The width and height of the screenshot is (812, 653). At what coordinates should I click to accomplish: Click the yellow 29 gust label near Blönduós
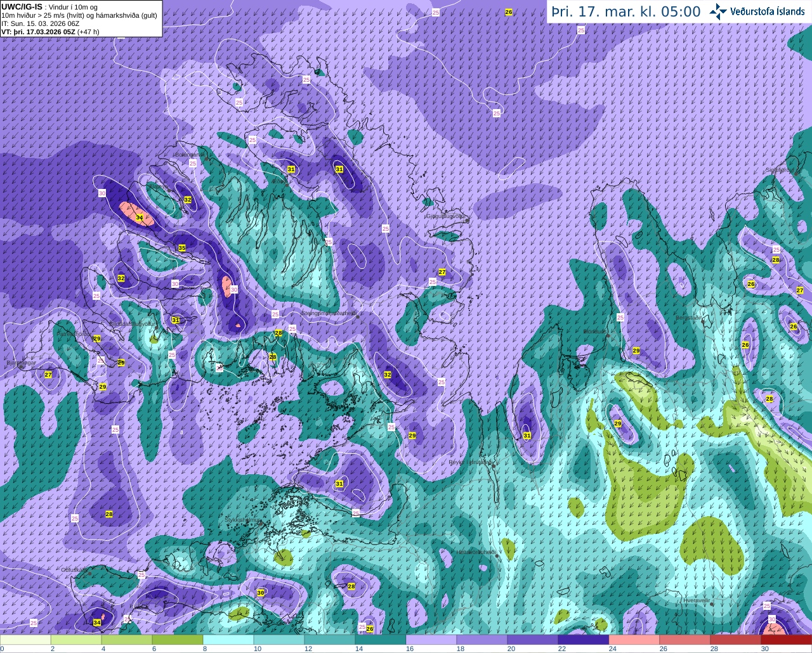(636, 351)
